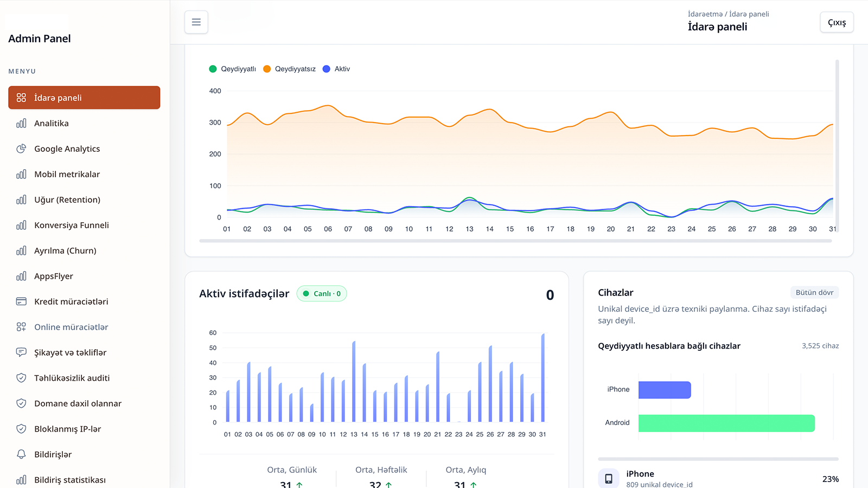
Task: Click the Bildiriş statistikası chart icon
Action: (21, 480)
